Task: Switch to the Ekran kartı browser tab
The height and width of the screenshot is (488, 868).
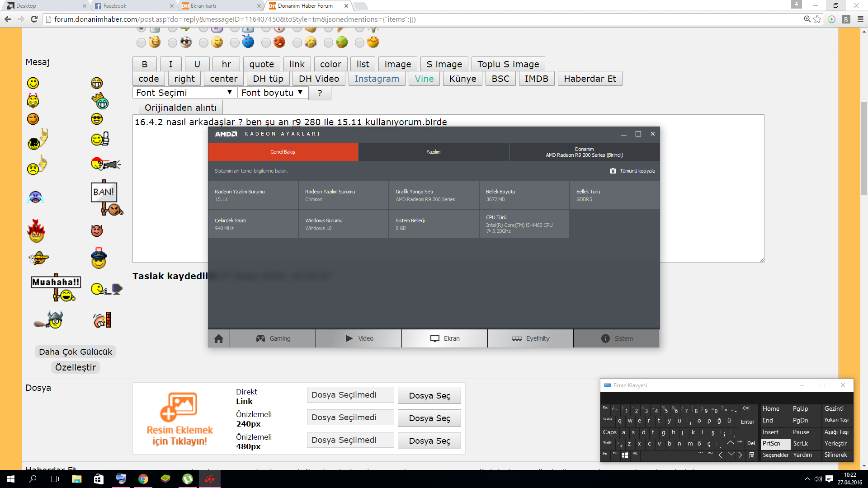Action: click(221, 6)
